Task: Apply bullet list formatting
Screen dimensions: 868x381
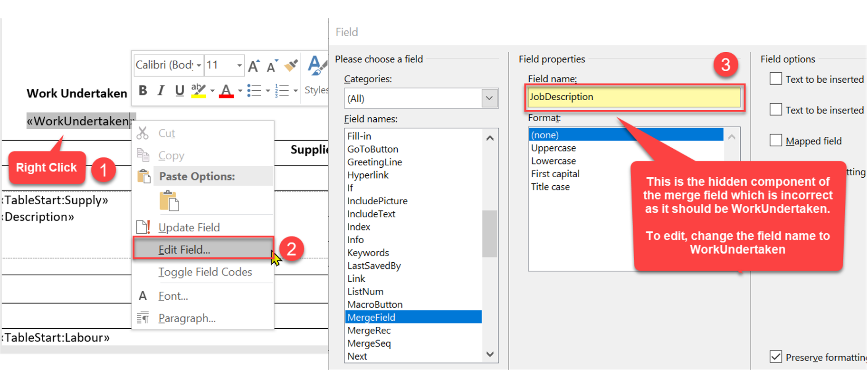Action: point(254,90)
